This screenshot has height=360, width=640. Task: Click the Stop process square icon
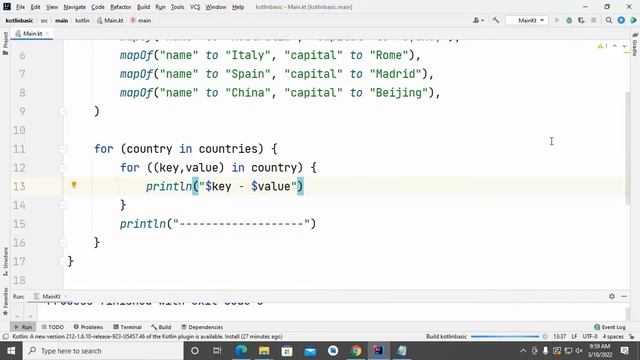coord(593,20)
